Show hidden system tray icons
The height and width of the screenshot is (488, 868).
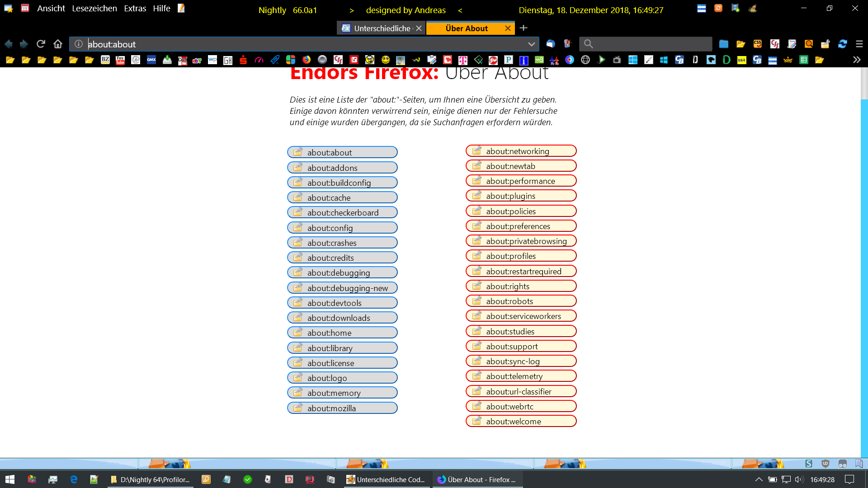click(x=759, y=479)
